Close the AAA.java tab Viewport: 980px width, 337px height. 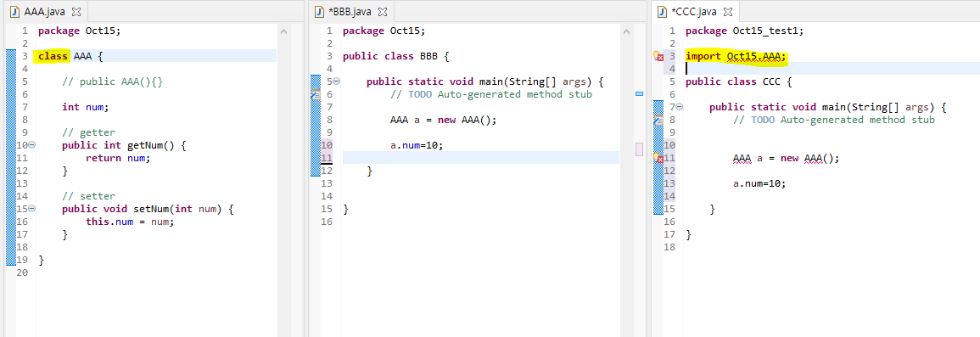76,12
